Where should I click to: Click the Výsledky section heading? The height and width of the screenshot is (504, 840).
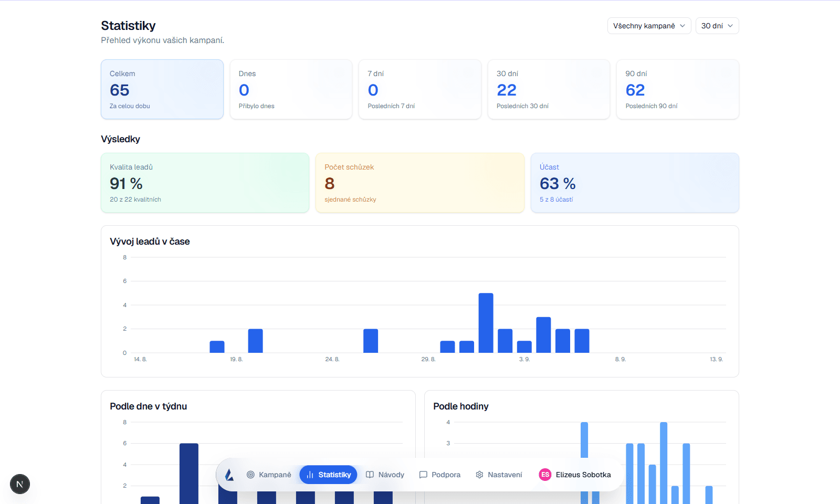click(x=120, y=139)
